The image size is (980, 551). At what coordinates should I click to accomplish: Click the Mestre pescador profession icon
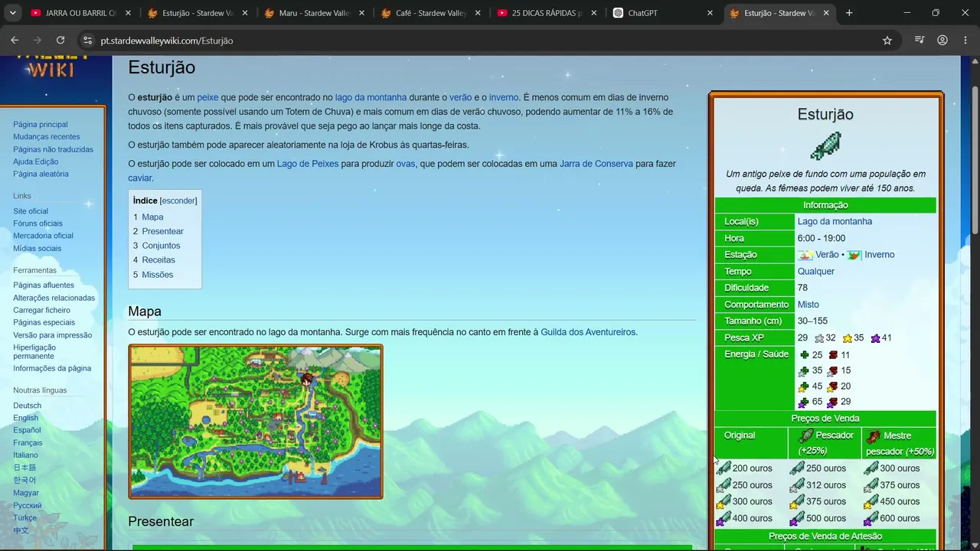click(873, 435)
